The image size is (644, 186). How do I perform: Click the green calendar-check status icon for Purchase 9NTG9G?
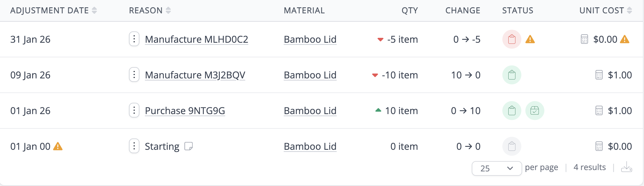coord(535,111)
